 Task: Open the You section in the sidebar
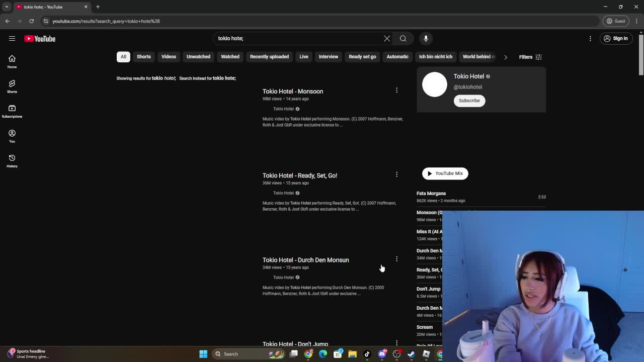pyautogui.click(x=12, y=136)
